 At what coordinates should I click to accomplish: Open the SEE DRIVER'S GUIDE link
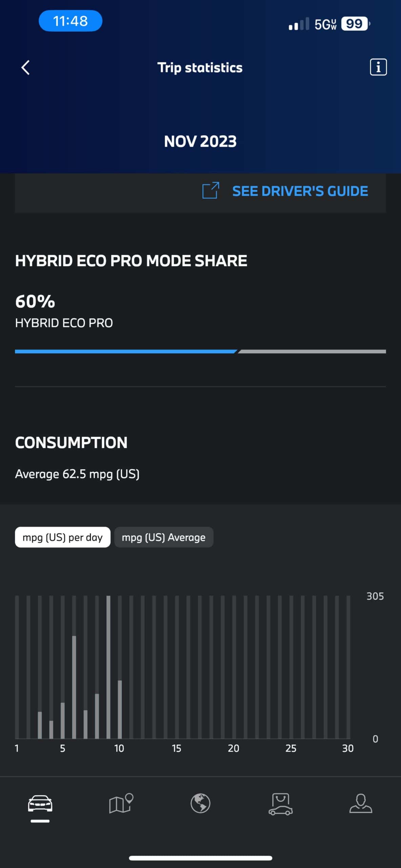point(300,191)
